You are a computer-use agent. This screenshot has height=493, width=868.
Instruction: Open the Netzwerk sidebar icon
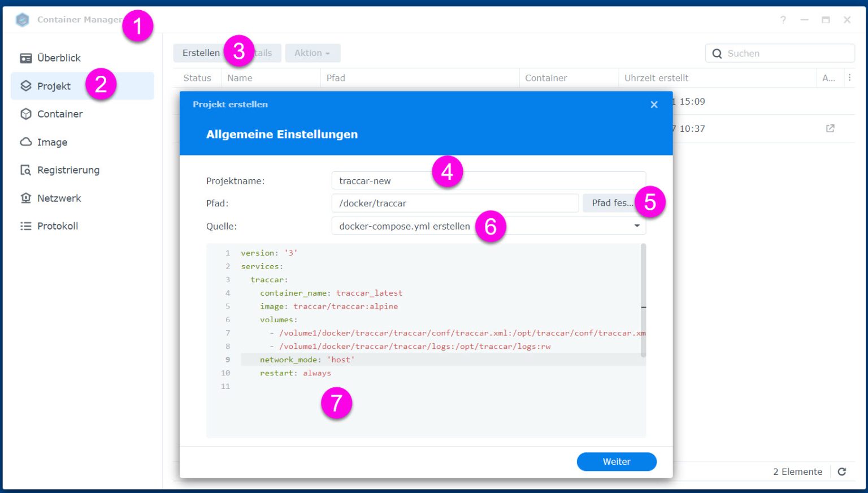tap(25, 198)
